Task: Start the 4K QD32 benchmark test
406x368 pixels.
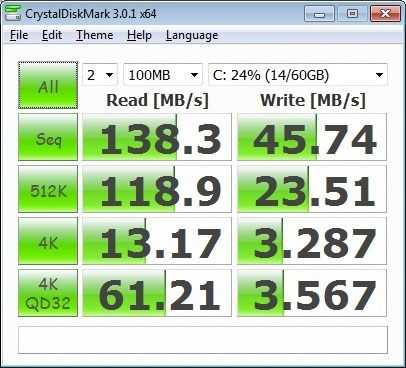Action: (48, 293)
